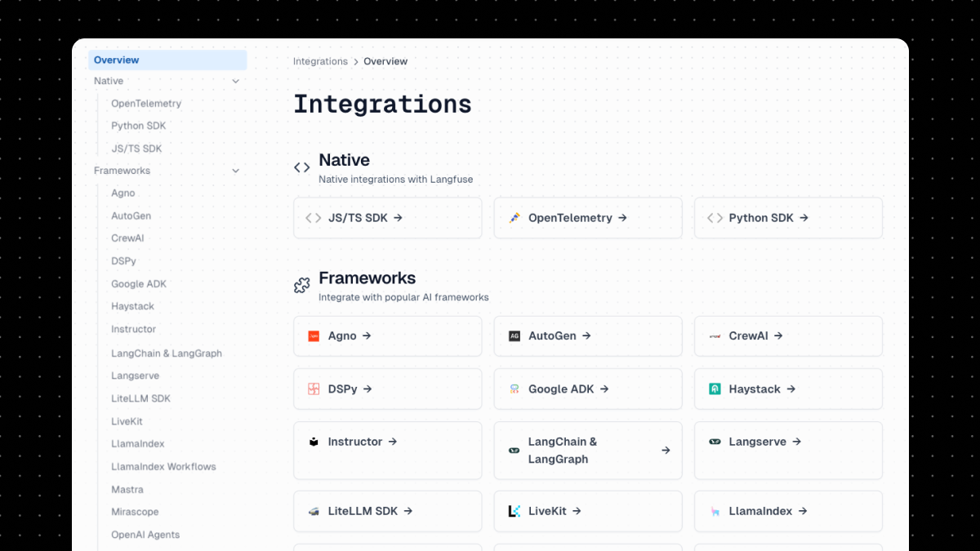980x551 pixels.
Task: Click the CrewAI logo icon
Action: point(714,335)
